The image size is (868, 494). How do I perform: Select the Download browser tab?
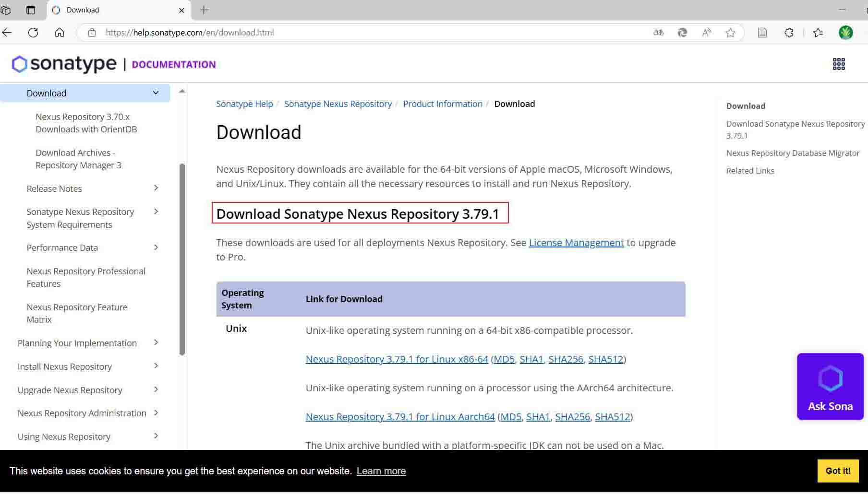119,10
